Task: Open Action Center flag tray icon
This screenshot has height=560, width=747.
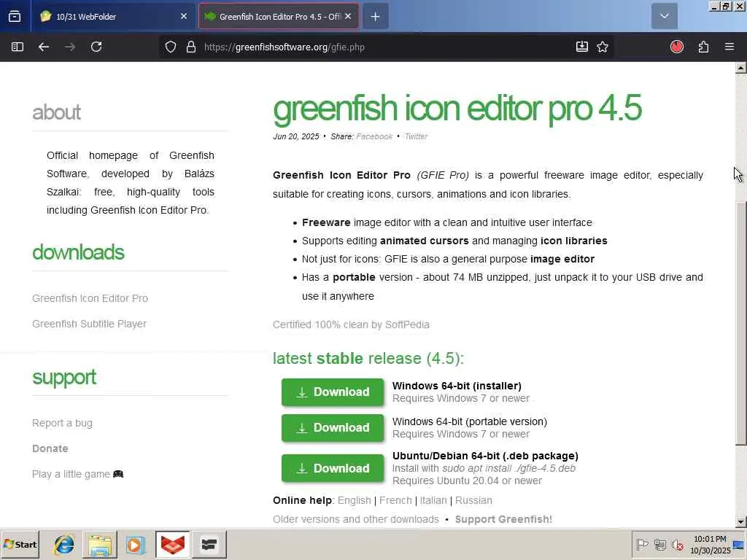Action: point(642,544)
